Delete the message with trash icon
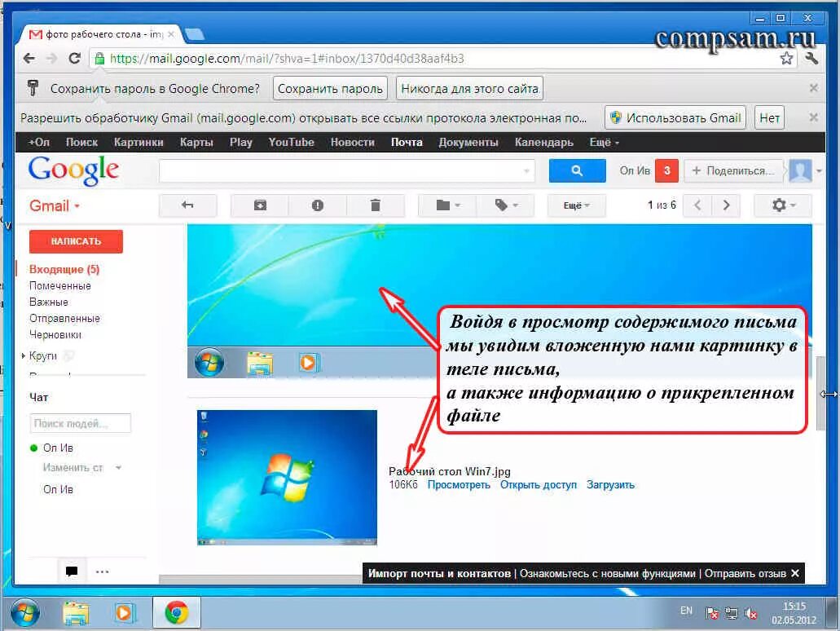Viewport: 840px width, 631px height. click(376, 205)
